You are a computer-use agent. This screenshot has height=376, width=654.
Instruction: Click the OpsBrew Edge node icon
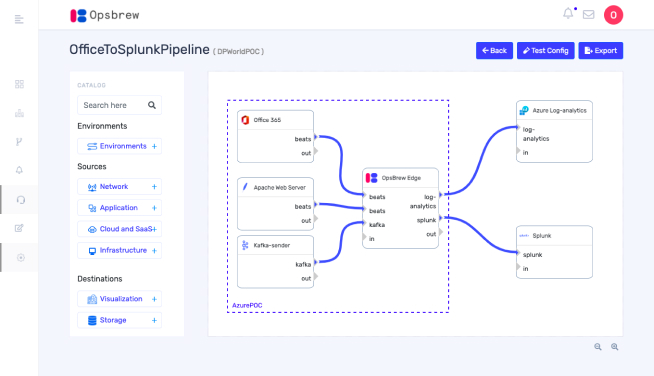[371, 178]
